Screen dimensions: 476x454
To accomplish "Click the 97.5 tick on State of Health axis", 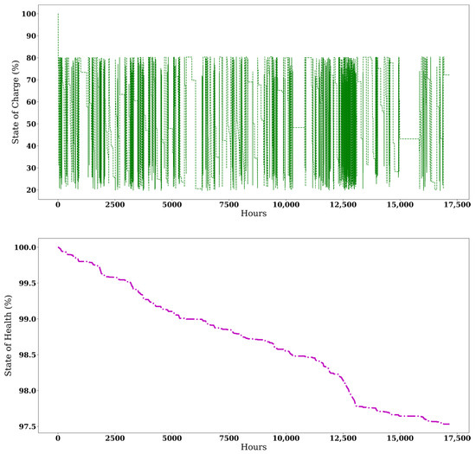I will (28, 426).
